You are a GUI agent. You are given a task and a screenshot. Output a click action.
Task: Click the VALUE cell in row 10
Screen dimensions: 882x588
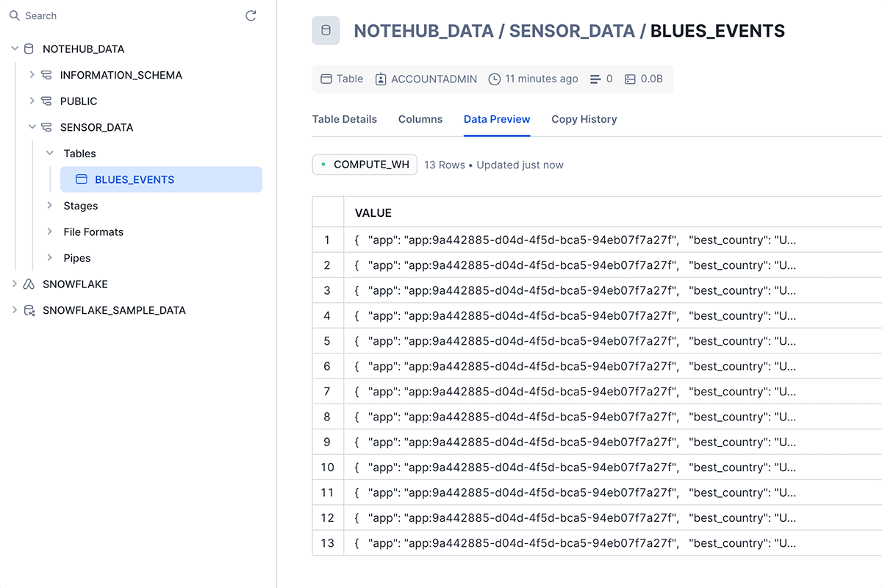point(613,467)
